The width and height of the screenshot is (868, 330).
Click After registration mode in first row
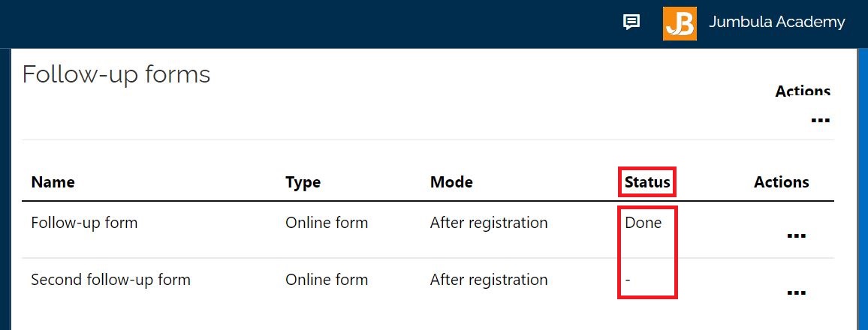[489, 223]
